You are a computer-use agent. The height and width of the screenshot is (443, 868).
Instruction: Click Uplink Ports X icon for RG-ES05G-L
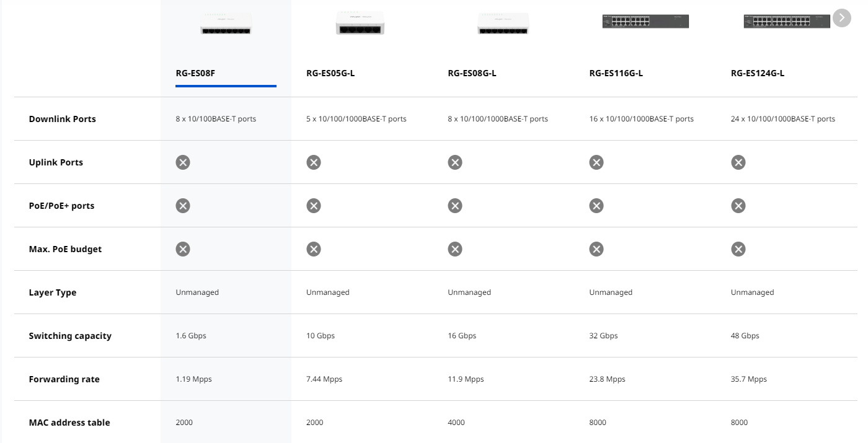(x=314, y=162)
